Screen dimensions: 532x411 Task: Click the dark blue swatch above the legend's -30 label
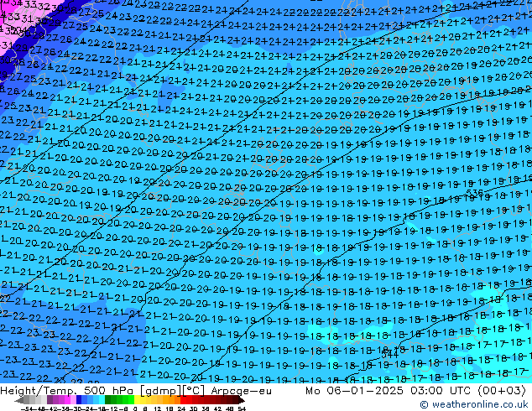[x=79, y=400]
